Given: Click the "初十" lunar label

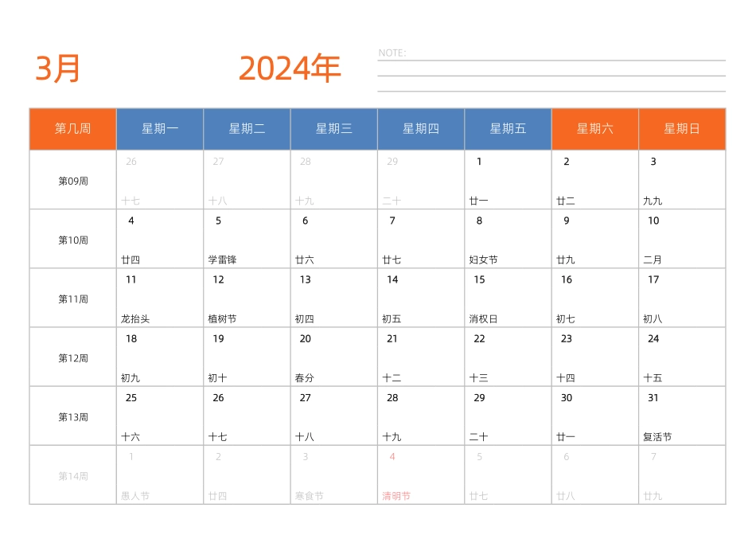Looking at the screenshot, I should tap(217, 378).
